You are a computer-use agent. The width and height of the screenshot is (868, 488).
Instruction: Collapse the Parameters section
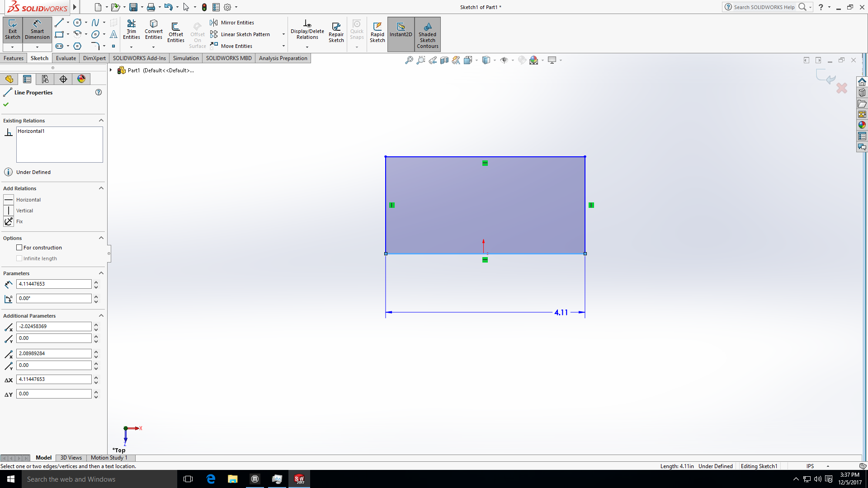pos(101,273)
